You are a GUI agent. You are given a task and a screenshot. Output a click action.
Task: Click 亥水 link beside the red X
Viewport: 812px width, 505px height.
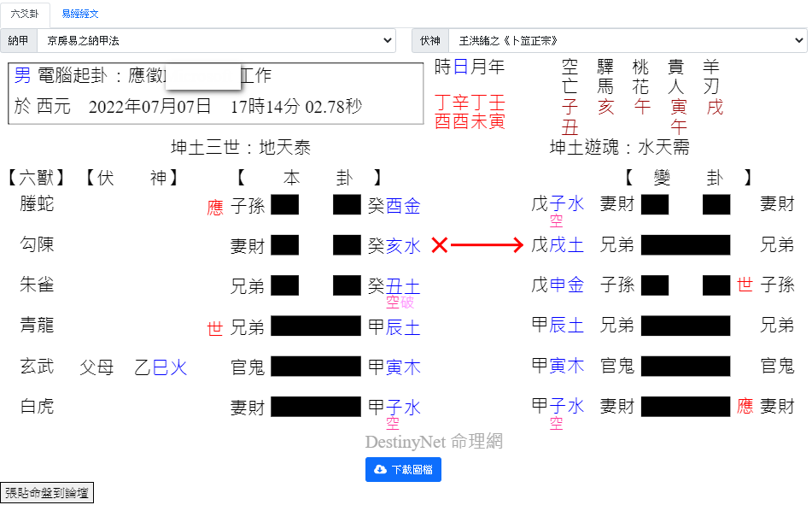(403, 246)
